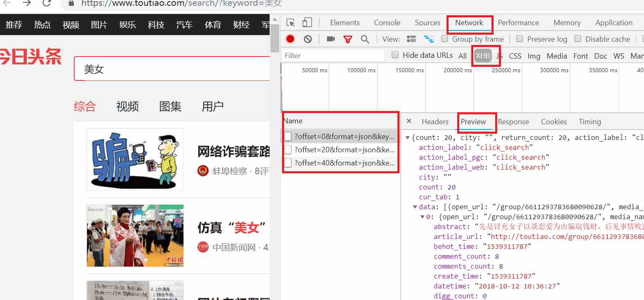Image resolution: width=644 pixels, height=300 pixels.
Task: Collapse data item 0 triangle
Action: 423,217
